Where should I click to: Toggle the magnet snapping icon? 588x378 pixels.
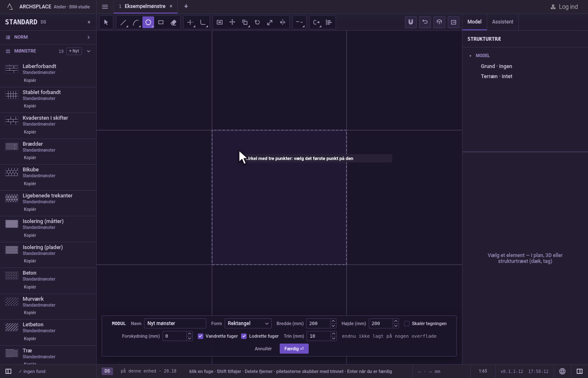(411, 22)
